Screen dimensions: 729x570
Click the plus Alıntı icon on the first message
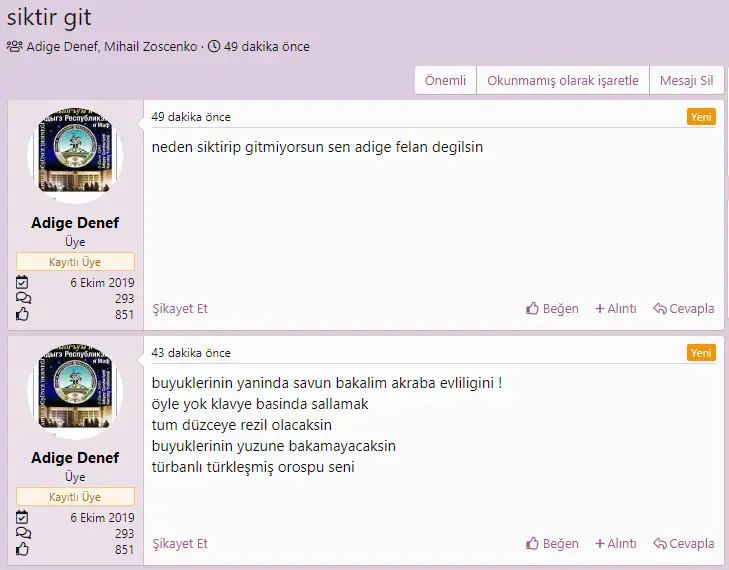600,309
